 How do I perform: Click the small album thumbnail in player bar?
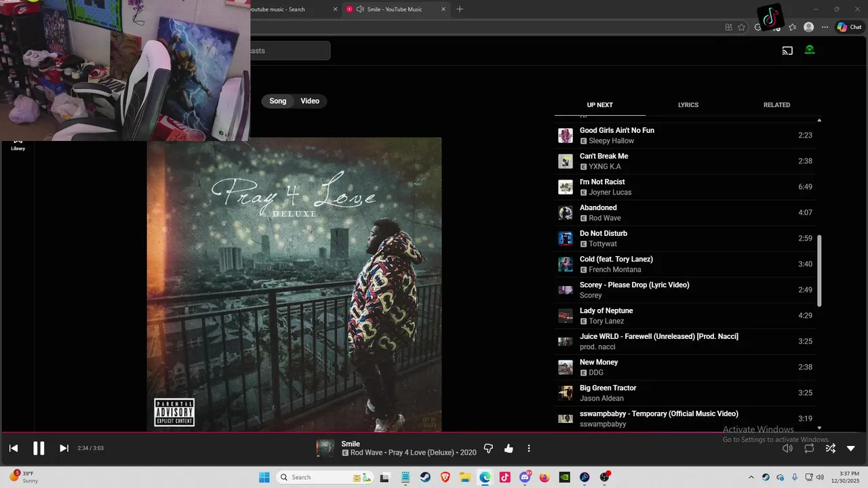coord(325,448)
